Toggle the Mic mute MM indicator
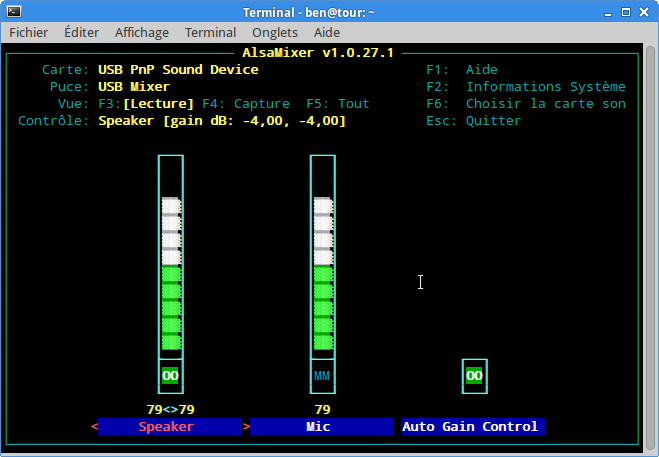The height and width of the screenshot is (457, 659). (322, 375)
